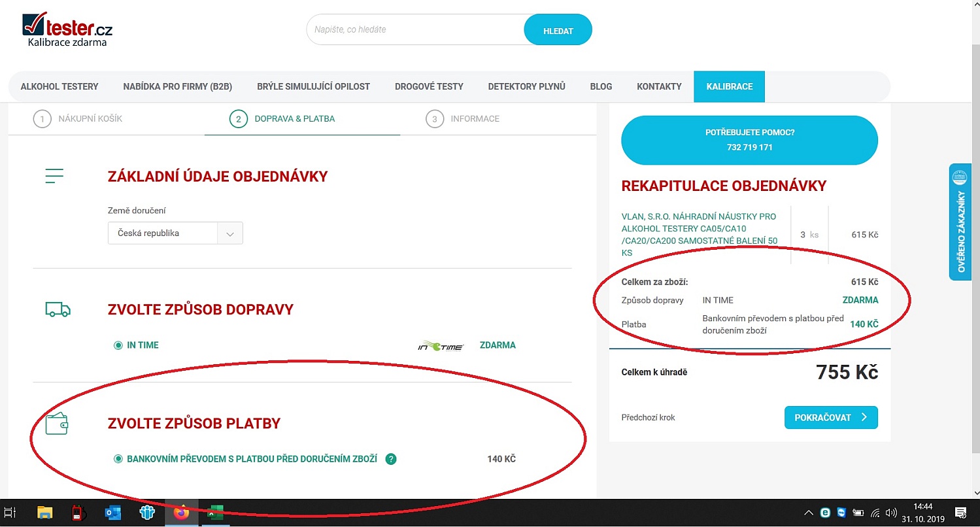Select bank transfer payment radio button
Screen dimensions: 980x527
pos(118,459)
